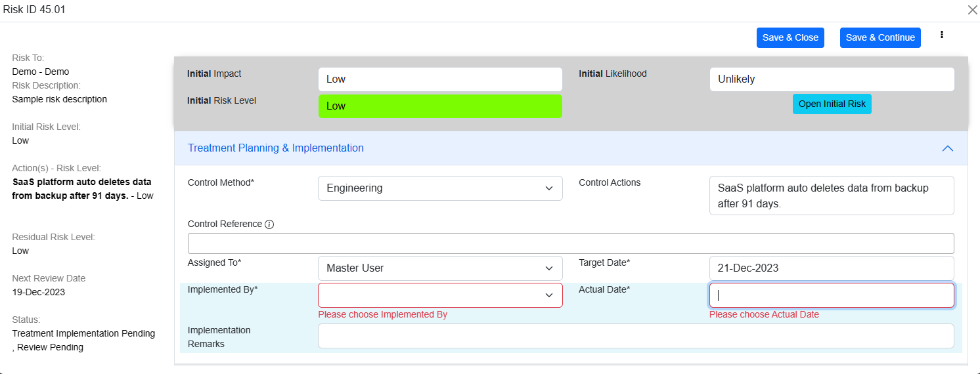The height and width of the screenshot is (374, 980).
Task: Click the Treatment Planning & Implementation heading
Action: [276, 148]
